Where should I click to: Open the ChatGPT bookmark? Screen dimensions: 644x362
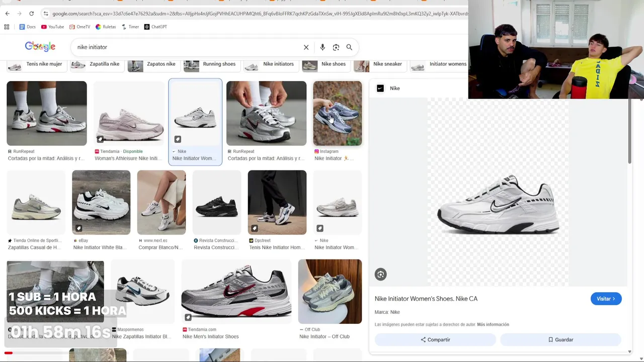[155, 27]
